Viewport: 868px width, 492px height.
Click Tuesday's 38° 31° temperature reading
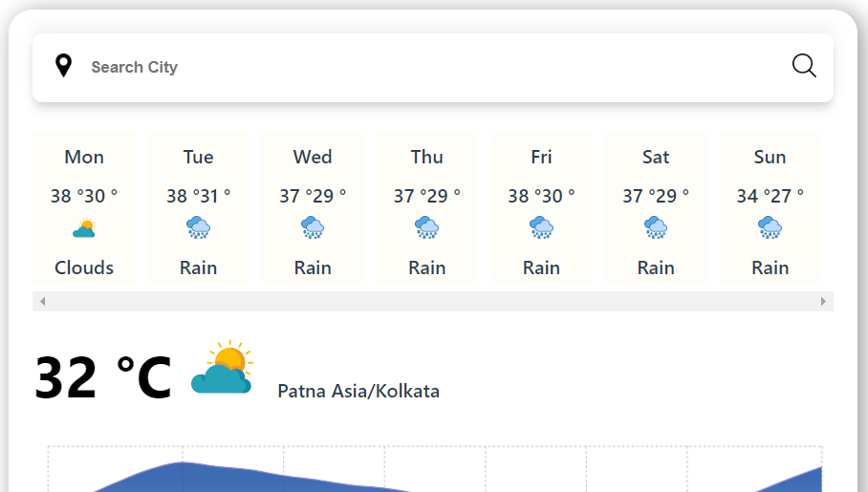coord(198,196)
